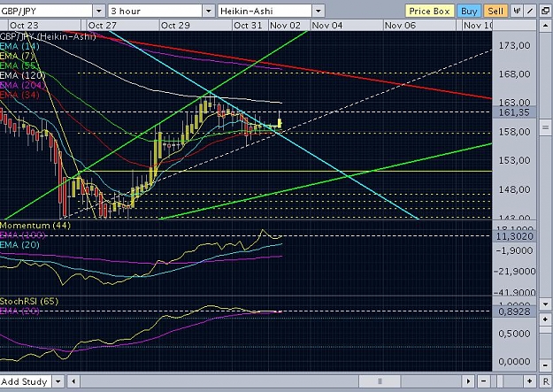Image resolution: width=553 pixels, height=392 pixels.
Task: Click the current price marker 161,35
Action: coord(514,112)
